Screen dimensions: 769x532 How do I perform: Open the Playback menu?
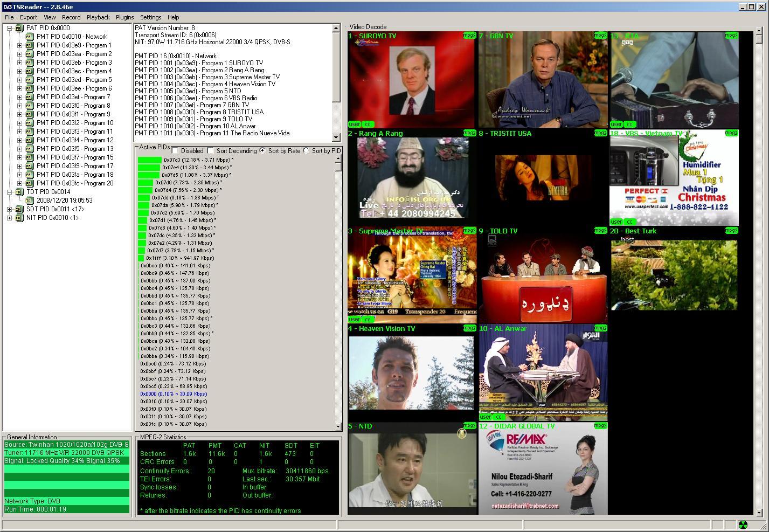pyautogui.click(x=98, y=17)
